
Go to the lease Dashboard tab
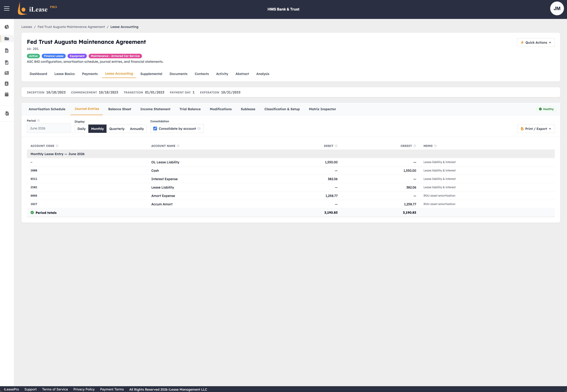tap(38, 74)
